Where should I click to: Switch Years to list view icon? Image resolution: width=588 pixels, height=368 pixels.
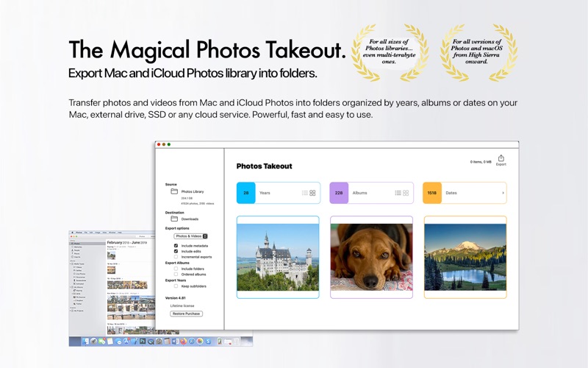click(x=305, y=193)
